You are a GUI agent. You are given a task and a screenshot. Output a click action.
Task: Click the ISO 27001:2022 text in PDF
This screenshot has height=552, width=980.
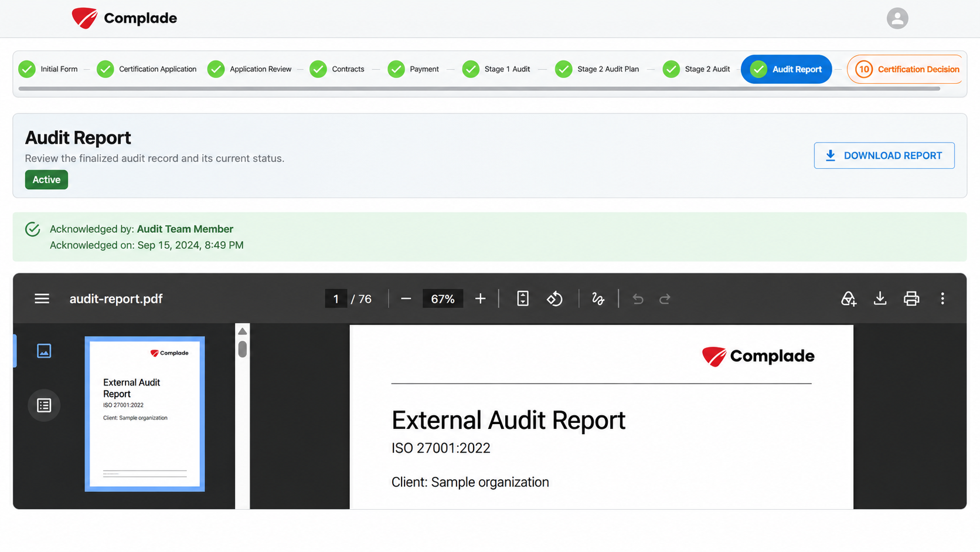coord(441,448)
